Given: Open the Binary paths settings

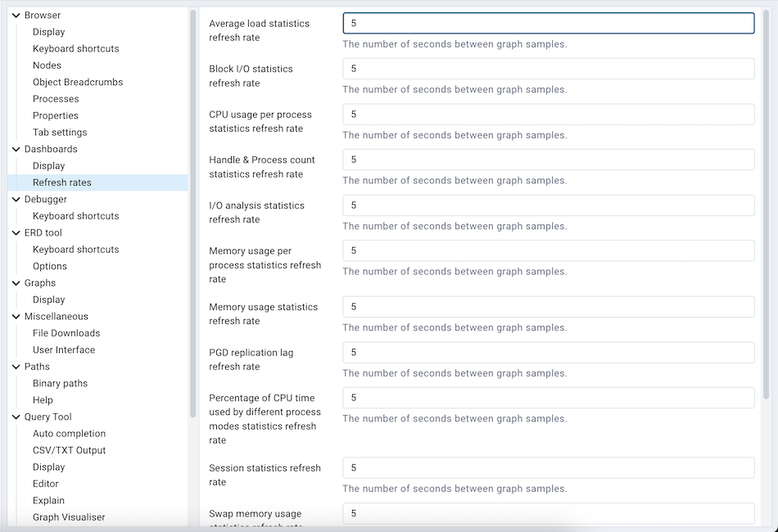Looking at the screenshot, I should pyautogui.click(x=60, y=383).
